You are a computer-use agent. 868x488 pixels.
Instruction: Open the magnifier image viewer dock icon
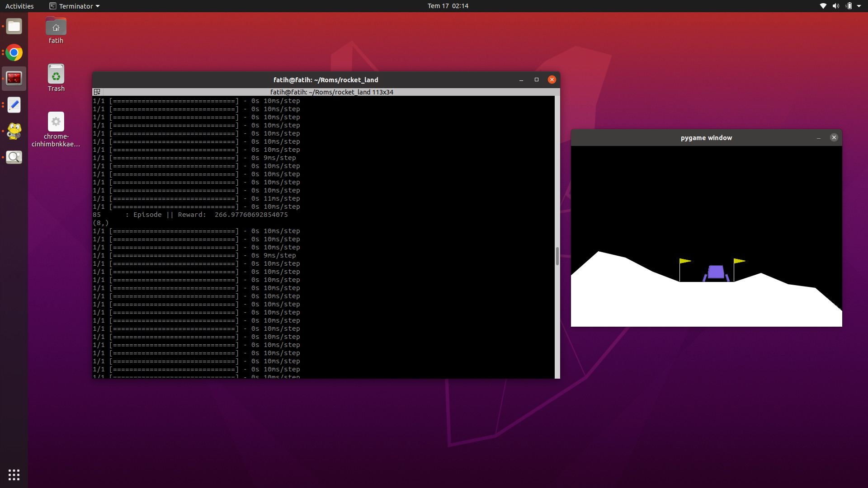(14, 157)
